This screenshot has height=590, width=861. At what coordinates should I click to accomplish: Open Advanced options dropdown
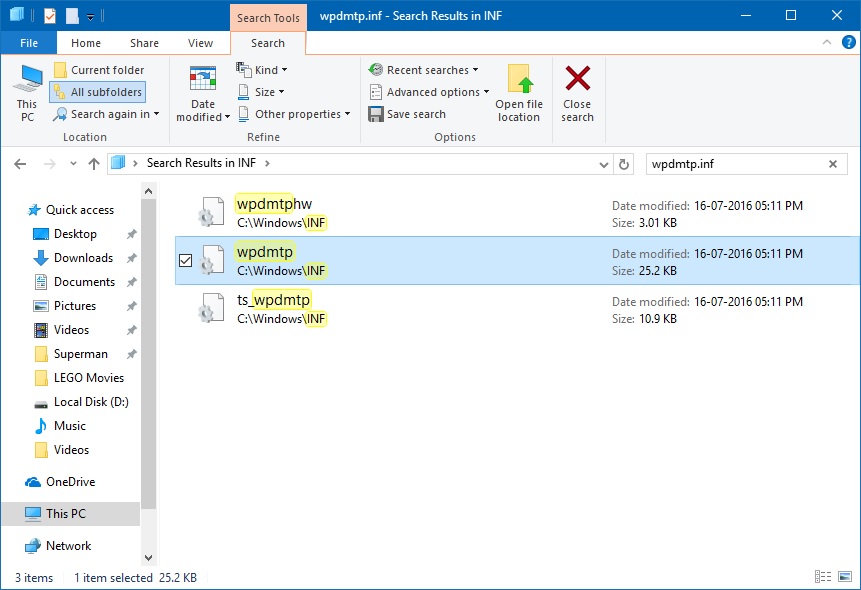[429, 92]
